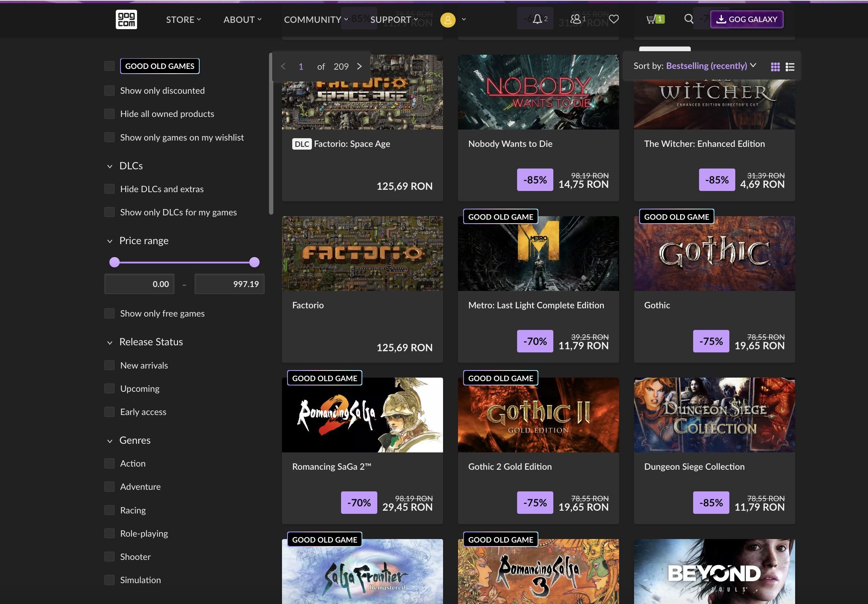Focus the minimum price field 0.00
868x604 pixels.
click(139, 284)
